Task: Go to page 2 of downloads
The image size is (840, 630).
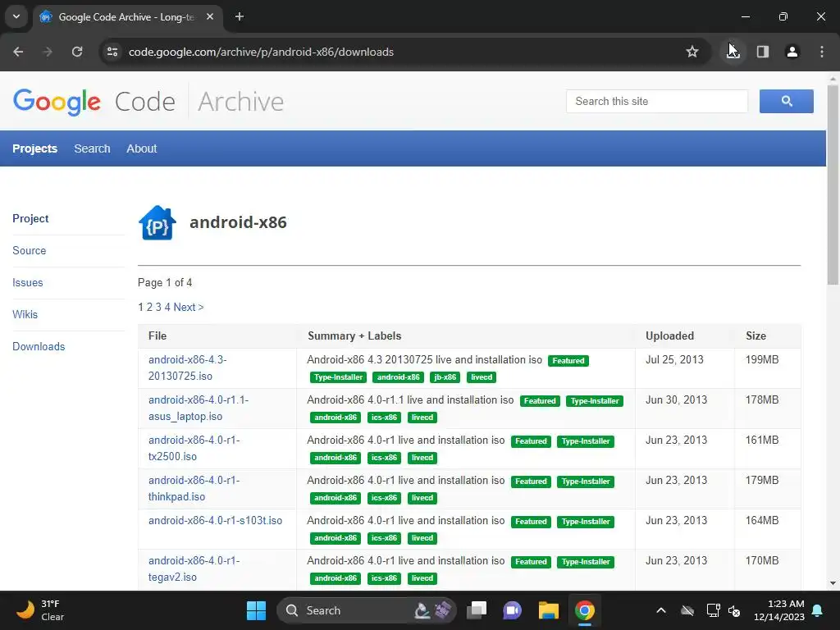Action: click(x=149, y=307)
